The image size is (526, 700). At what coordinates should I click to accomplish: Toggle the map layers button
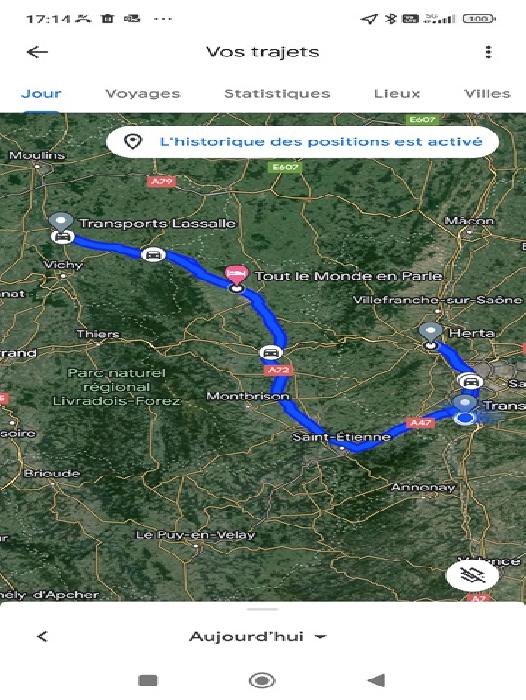pyautogui.click(x=472, y=575)
